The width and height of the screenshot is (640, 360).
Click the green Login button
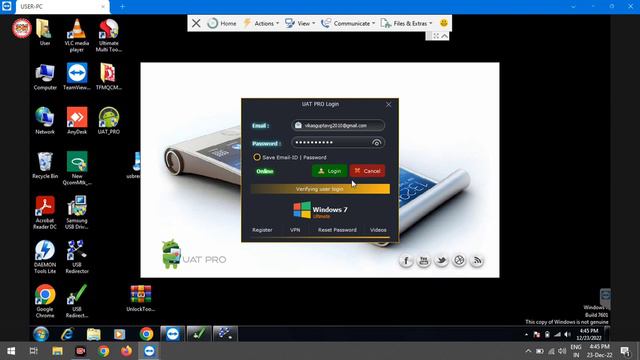[x=329, y=171]
